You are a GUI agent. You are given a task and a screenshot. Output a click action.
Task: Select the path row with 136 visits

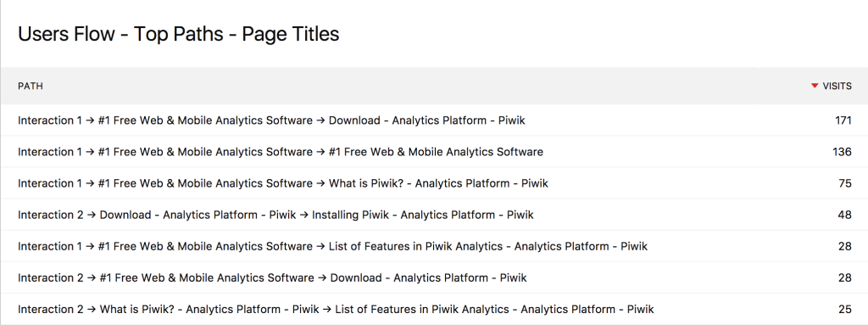(434, 152)
